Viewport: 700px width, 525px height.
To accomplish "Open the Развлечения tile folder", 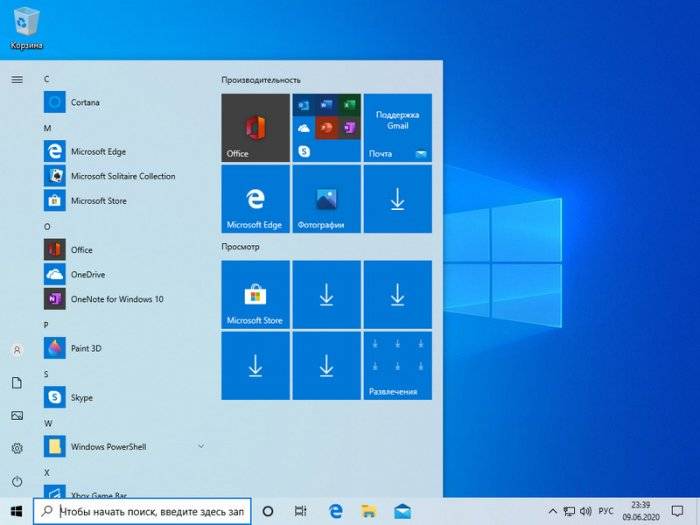I will (397, 365).
